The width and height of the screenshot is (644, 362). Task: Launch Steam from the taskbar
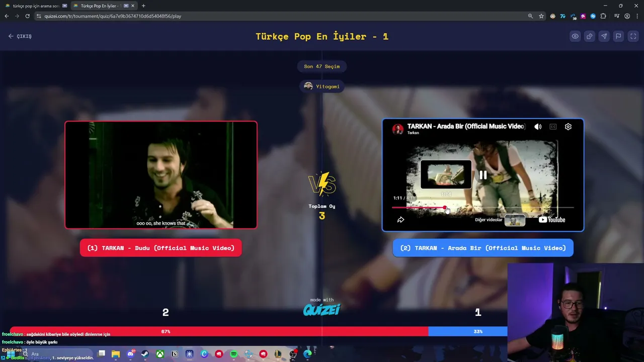pos(145,354)
